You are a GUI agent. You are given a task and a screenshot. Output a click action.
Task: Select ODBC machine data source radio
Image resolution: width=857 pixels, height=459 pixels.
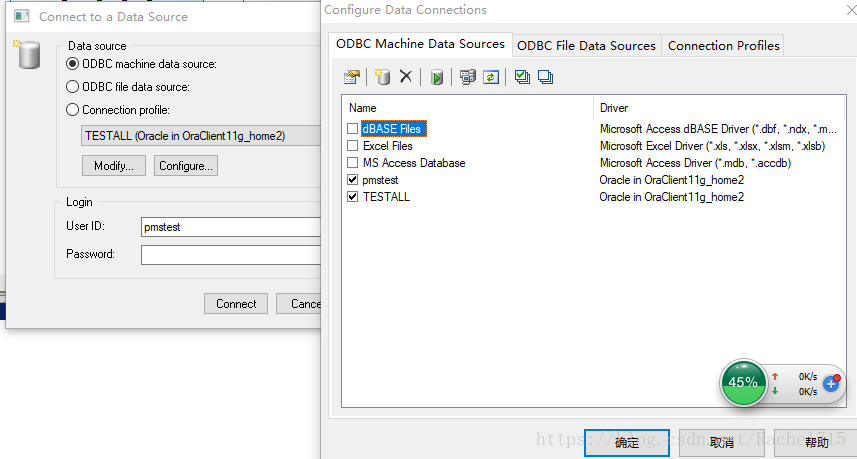click(x=72, y=64)
